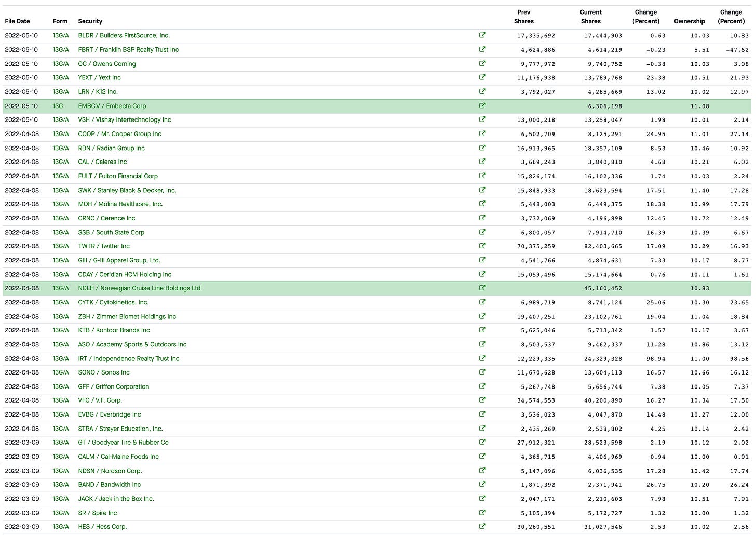
Task: Select ownership change value -47.62
Action: [737, 50]
